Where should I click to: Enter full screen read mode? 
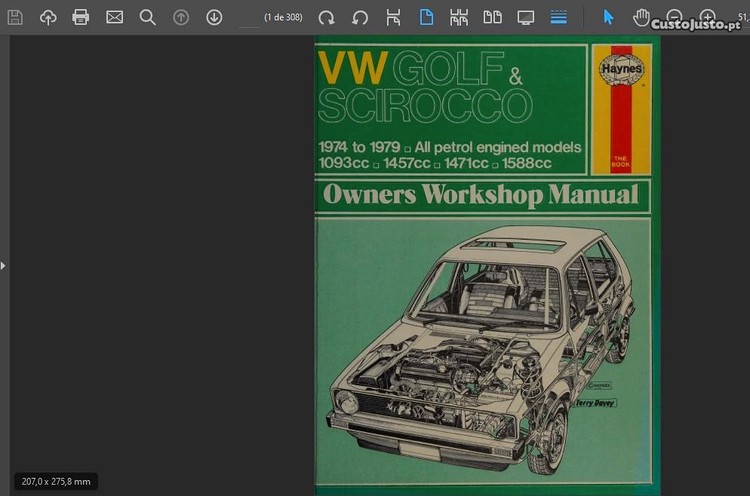click(526, 17)
